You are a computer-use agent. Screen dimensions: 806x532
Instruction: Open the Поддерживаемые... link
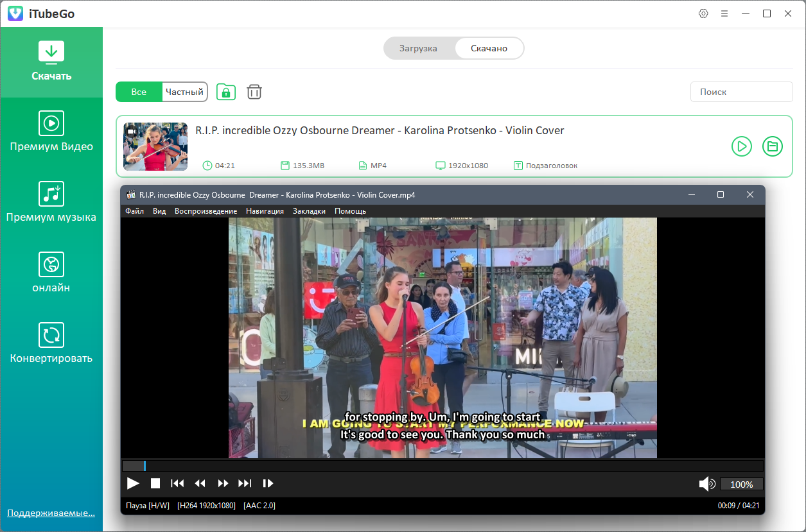coord(51,513)
